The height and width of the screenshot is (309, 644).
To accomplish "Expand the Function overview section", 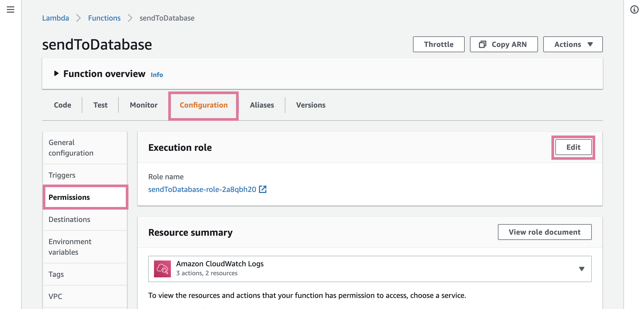I will 56,74.
